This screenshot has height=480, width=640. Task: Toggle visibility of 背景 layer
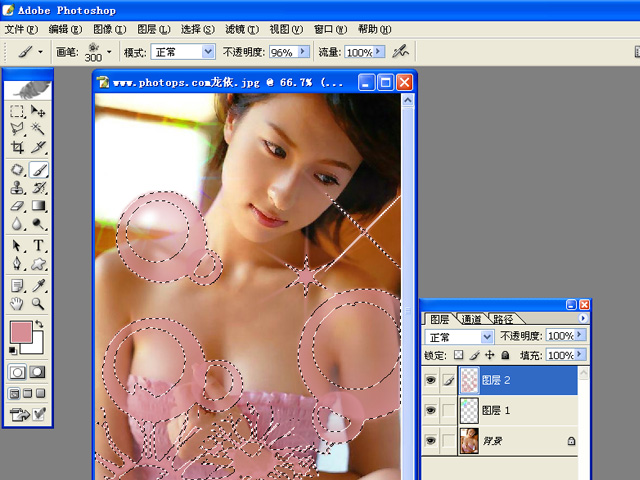[x=431, y=440]
